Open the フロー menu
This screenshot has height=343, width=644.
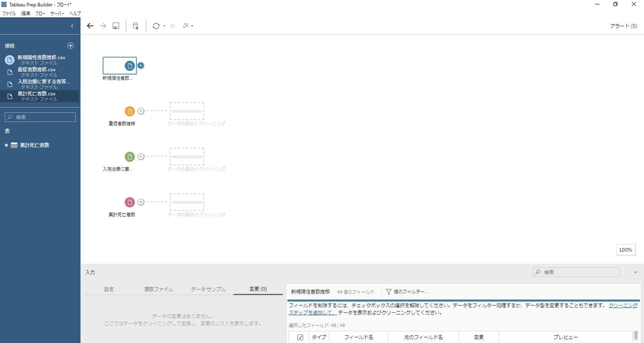click(x=40, y=13)
